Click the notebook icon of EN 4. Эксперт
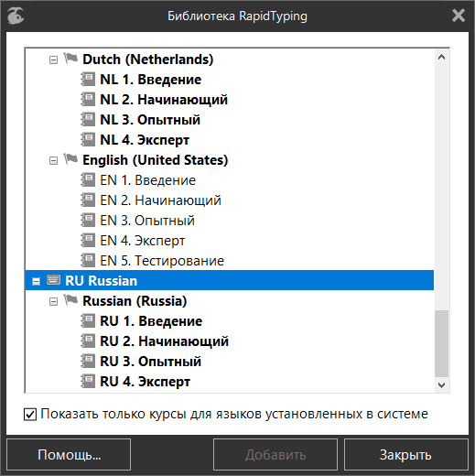The width and height of the screenshot is (475, 476). click(88, 240)
